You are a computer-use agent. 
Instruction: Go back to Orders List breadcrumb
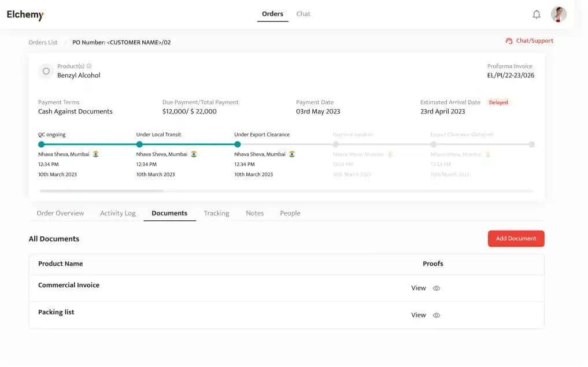click(x=43, y=42)
